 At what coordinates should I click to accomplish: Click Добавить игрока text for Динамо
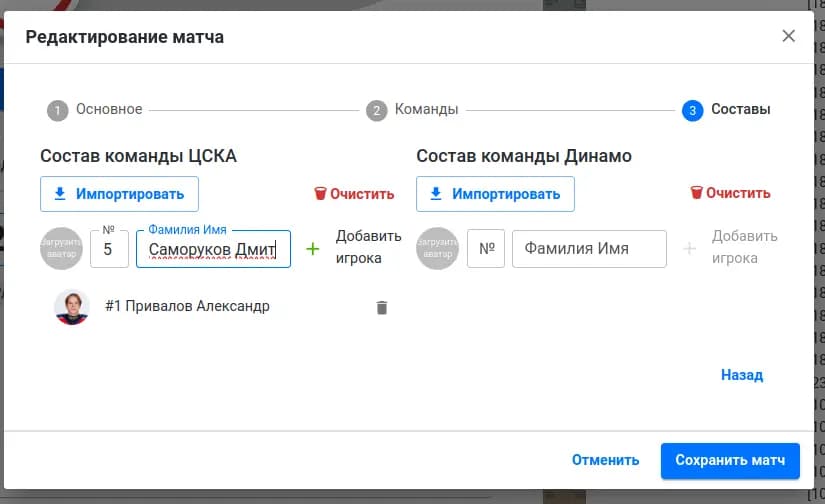[744, 247]
